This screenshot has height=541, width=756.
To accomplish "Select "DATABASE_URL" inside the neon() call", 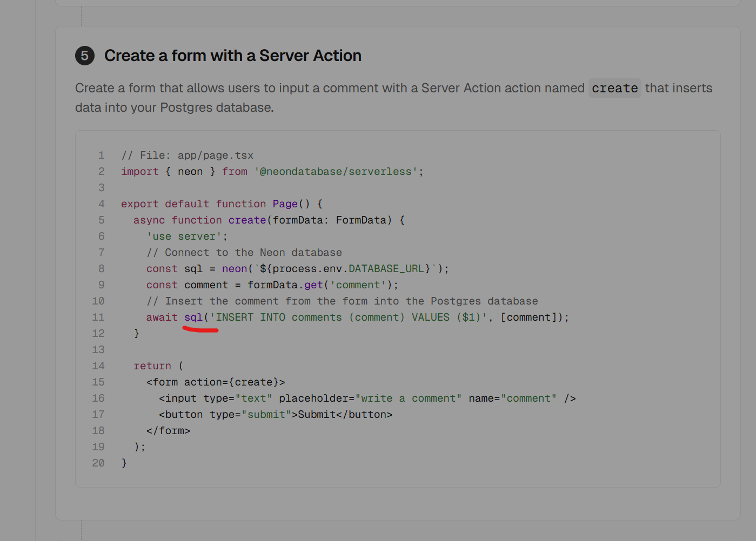I will coord(386,269).
